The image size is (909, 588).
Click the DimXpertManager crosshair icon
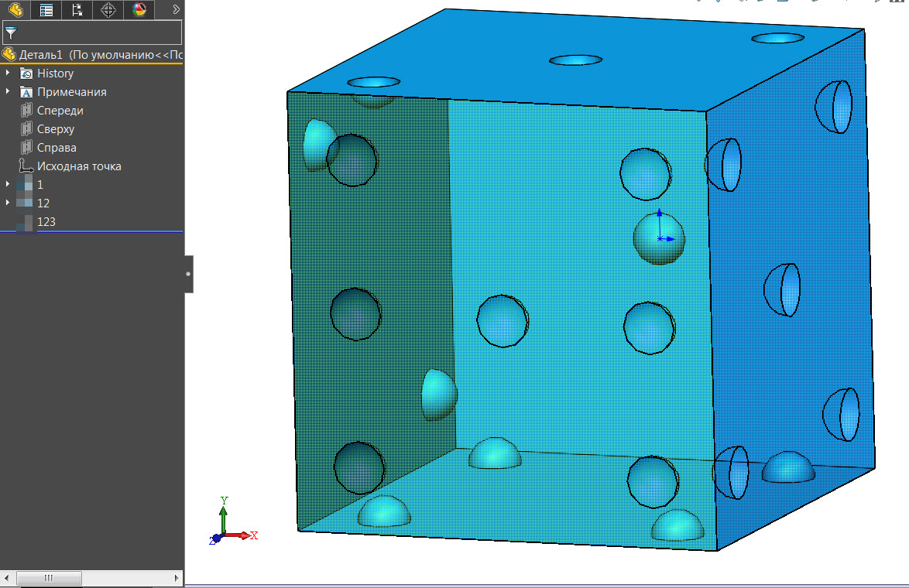[108, 10]
